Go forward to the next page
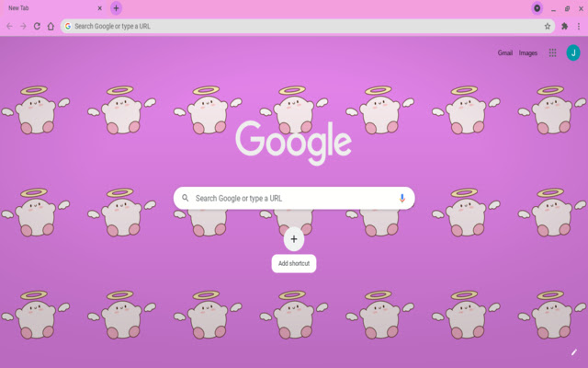The width and height of the screenshot is (588, 368). pos(23,26)
